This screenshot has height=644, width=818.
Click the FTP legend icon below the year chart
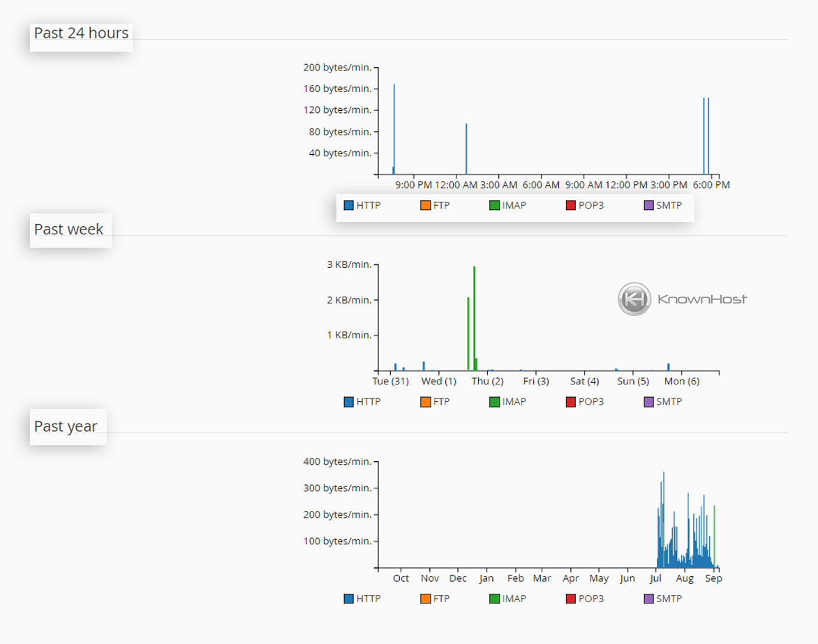click(x=426, y=598)
